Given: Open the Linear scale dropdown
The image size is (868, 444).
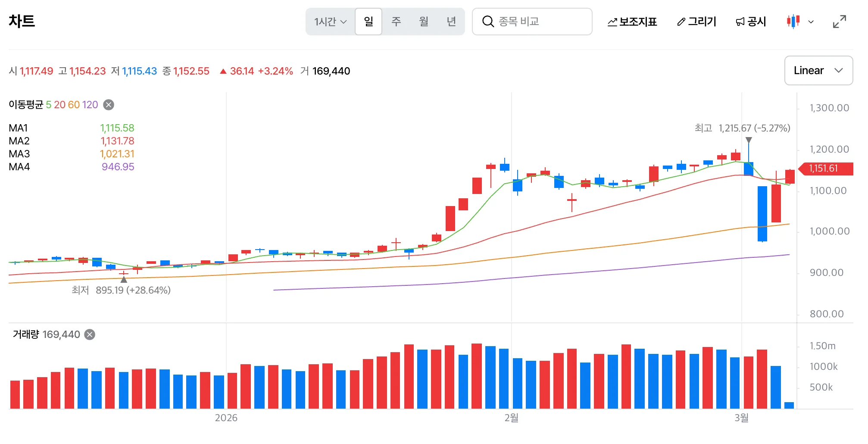Looking at the screenshot, I should (x=818, y=71).
